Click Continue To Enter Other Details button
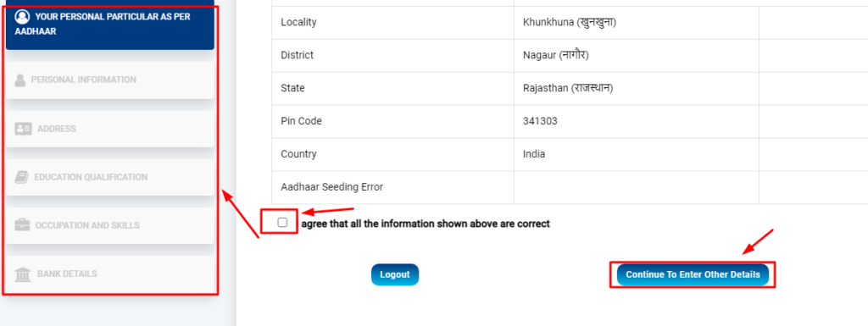This screenshot has width=868, height=326. (x=693, y=274)
